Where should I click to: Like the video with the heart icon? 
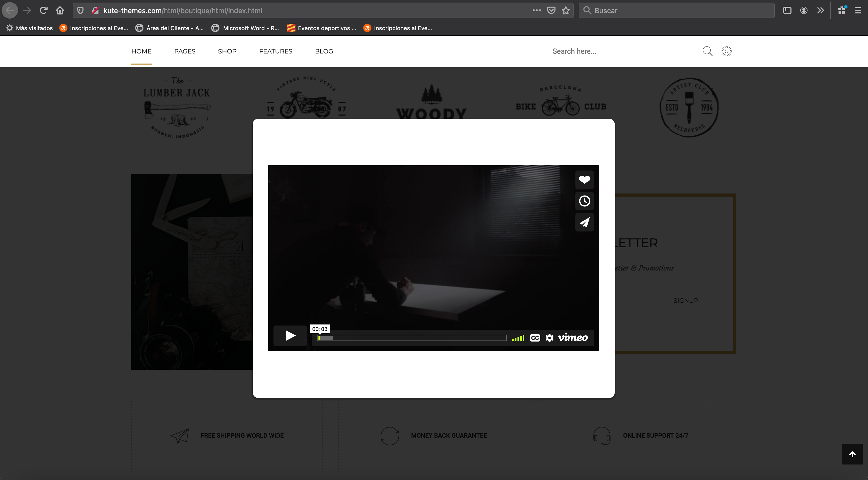[584, 180]
